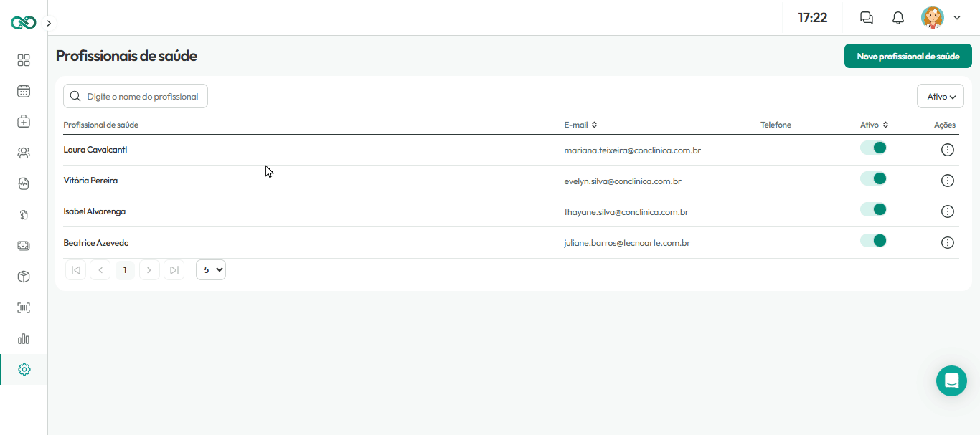Open actions menu for Isabel Alvarenga
The image size is (980, 435).
(x=948, y=211)
